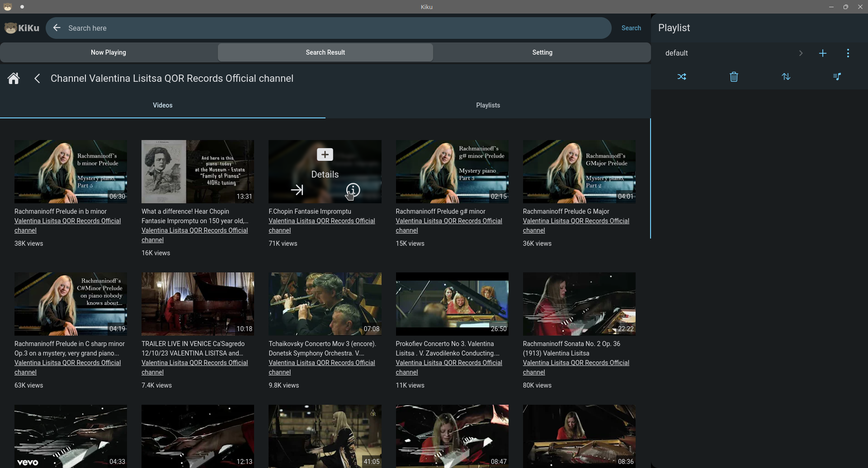Go back using the chevron beside Channel title
This screenshot has height=468, width=868.
click(x=37, y=79)
